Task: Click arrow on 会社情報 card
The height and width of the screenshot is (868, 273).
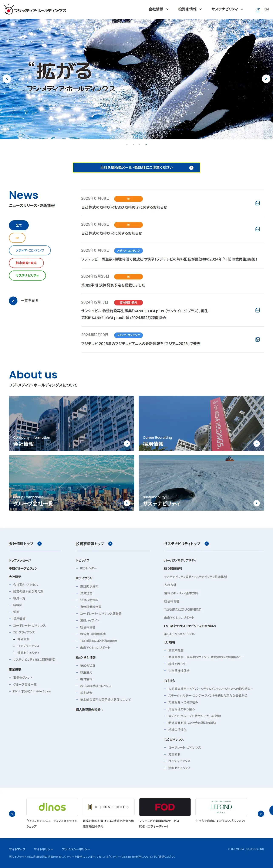Action: (127, 443)
